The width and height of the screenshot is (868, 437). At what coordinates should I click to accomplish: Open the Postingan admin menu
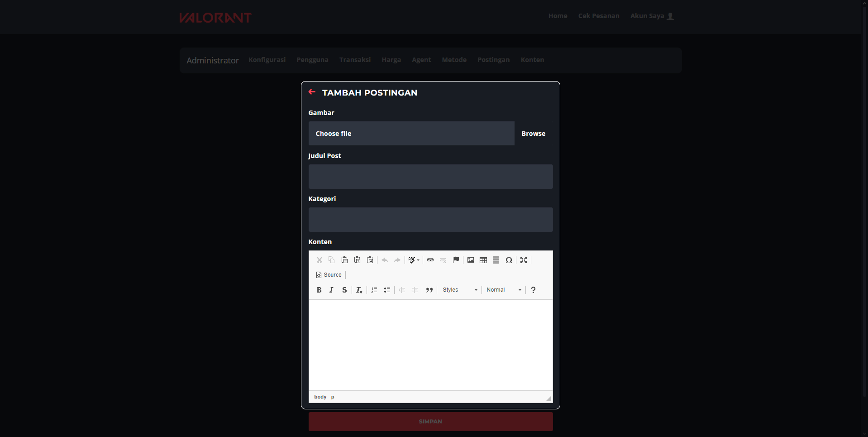[x=493, y=60]
